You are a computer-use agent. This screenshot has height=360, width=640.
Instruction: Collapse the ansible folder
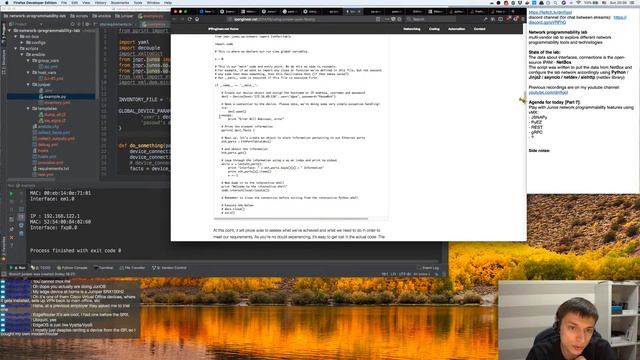22,54
